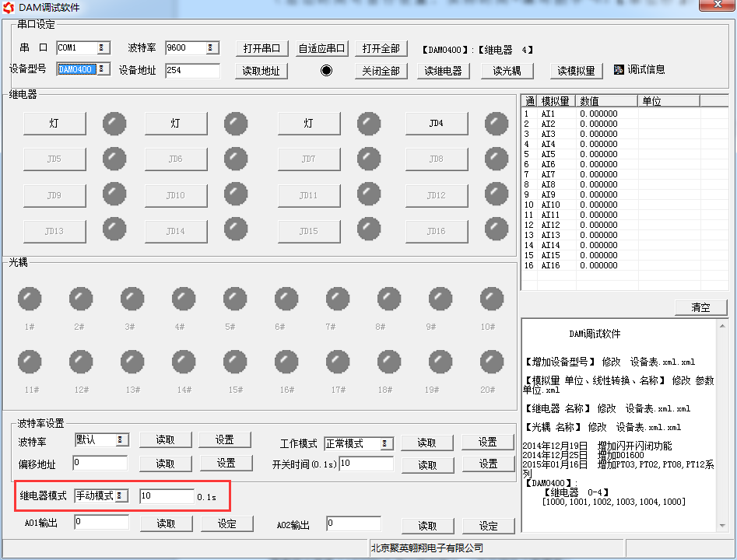The width and height of the screenshot is (737, 560).
Task: Click the relay indicator lamp beside JD13
Action: (114, 229)
